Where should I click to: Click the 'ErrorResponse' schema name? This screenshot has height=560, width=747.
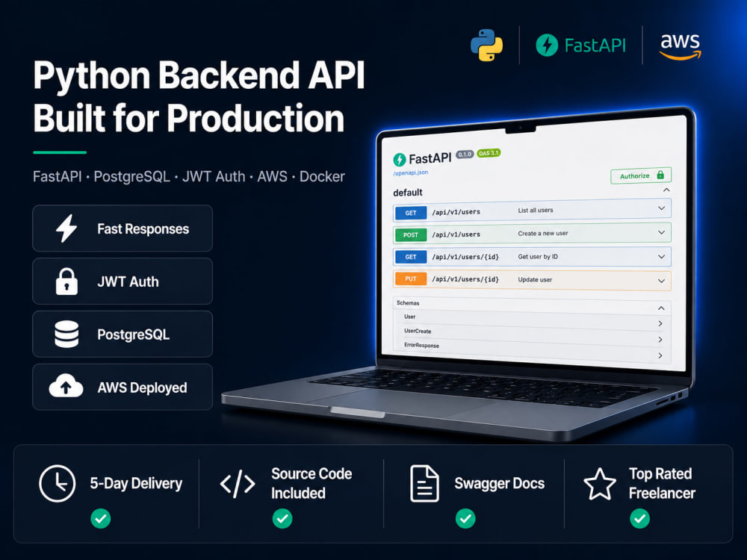[421, 345]
